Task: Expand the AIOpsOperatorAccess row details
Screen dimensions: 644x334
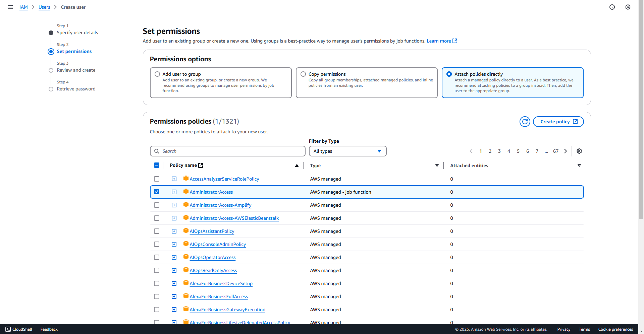Action: pos(174,257)
